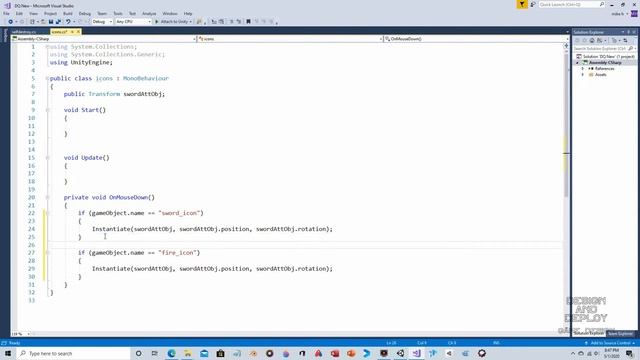The width and height of the screenshot is (640, 360).
Task: Open the Tools menu
Action: point(118,13)
